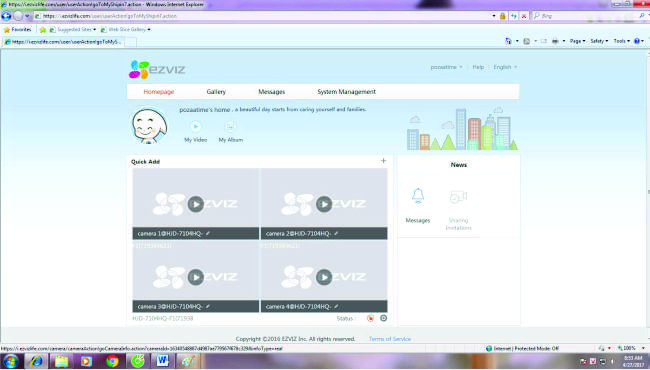The image size is (650, 370).
Task: Click the refresh icon in address bar
Action: coord(514,16)
